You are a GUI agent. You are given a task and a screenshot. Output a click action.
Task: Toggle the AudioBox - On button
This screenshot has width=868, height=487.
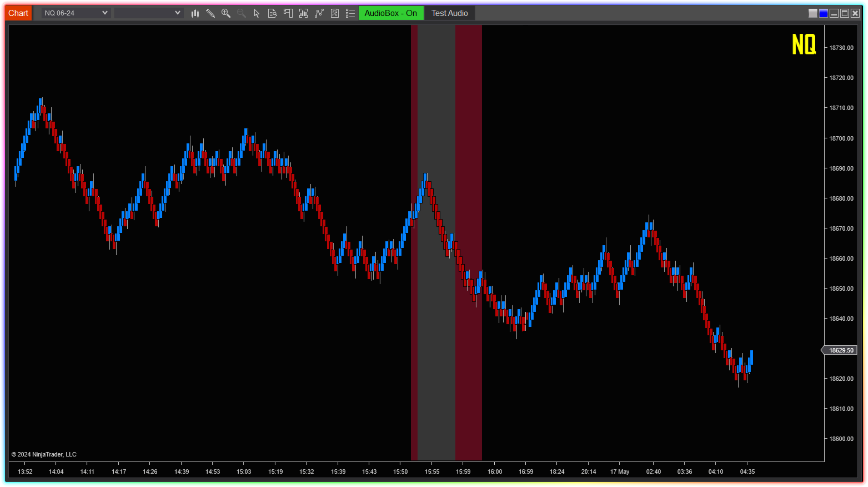click(391, 13)
